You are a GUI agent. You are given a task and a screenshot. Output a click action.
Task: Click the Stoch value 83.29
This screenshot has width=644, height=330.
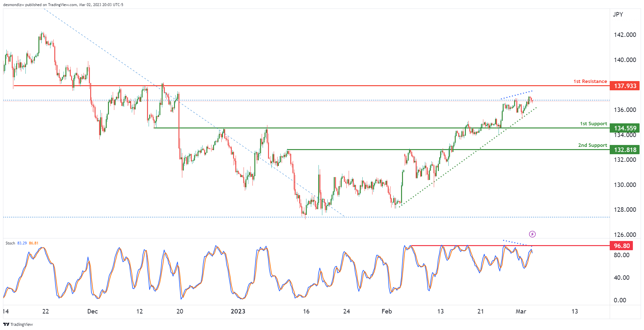(x=22, y=243)
